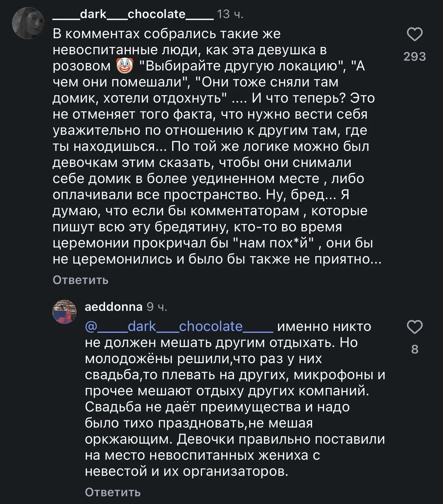This screenshot has height=504, width=443.
Task: Like the dark_chocolate comment with the heart
Action: [x=414, y=34]
